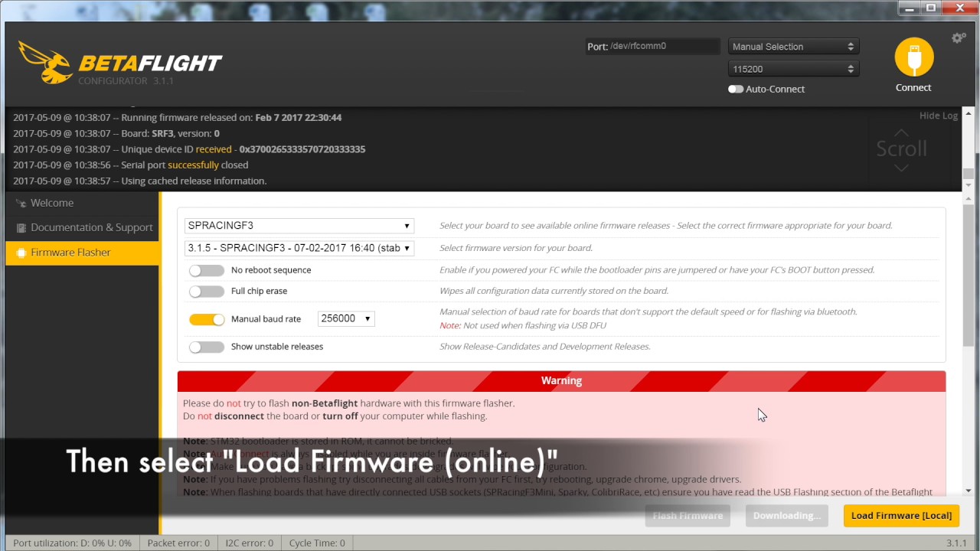Viewport: 980px width, 551px height.
Task: Open the 115200 baud rate dropdown
Action: (x=793, y=69)
